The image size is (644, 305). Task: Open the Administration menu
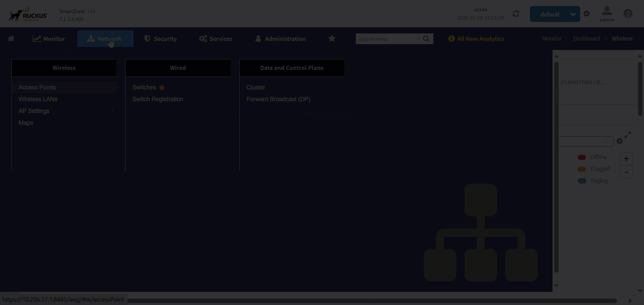point(280,39)
